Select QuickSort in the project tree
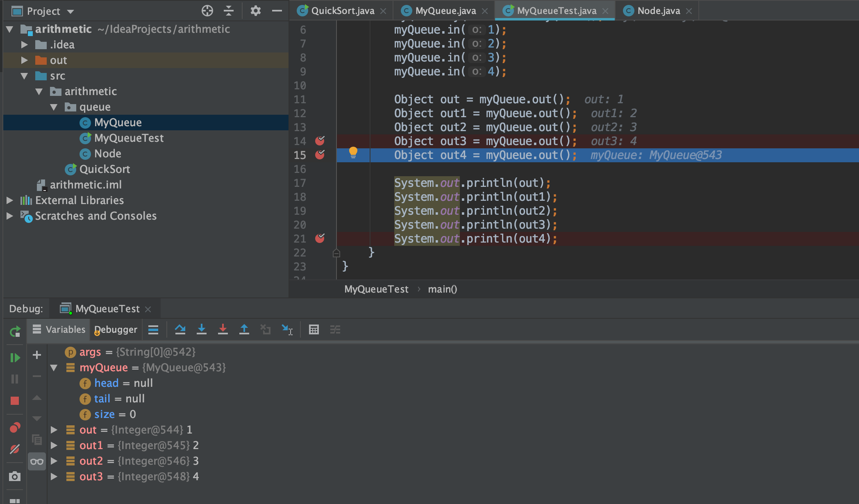This screenshot has height=504, width=859. [105, 169]
